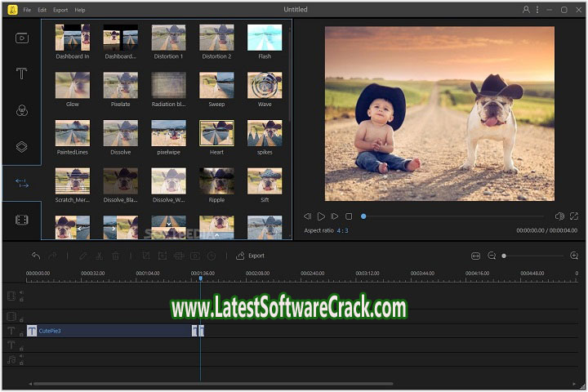
Task: Click the Undo arrow in timeline toolbar
Action: pos(35,256)
